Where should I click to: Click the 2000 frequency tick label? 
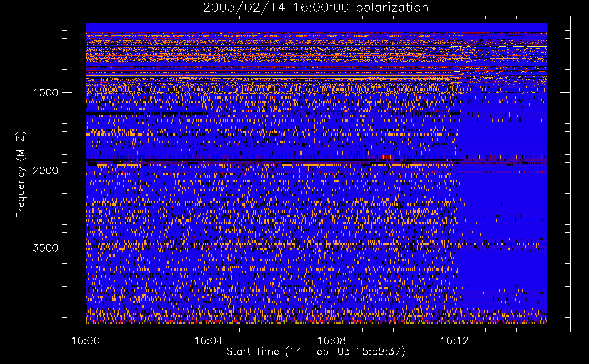[46, 170]
